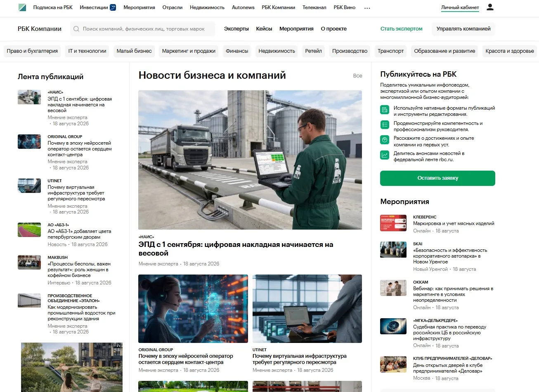
Task: Open О проекте page
Action: 334,29
